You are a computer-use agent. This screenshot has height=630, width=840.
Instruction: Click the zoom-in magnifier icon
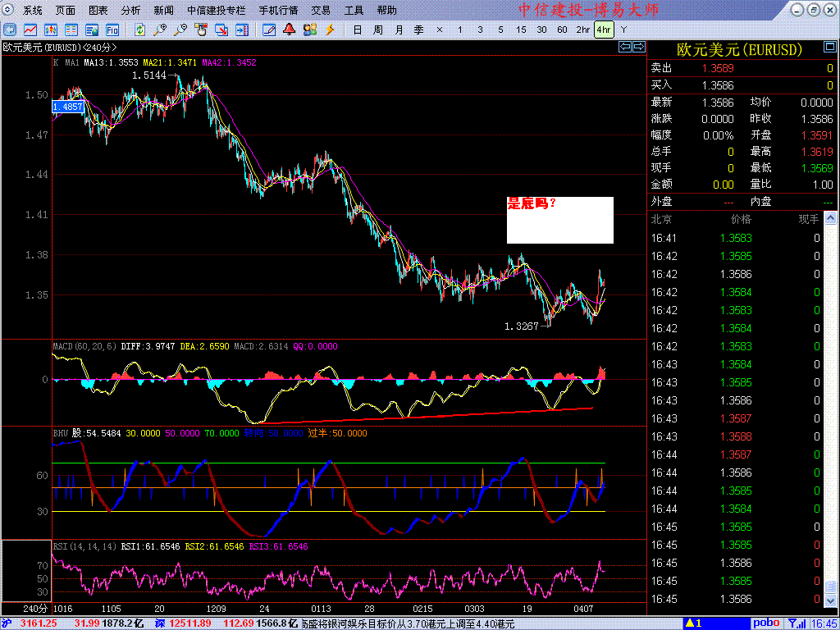pyautogui.click(x=160, y=30)
